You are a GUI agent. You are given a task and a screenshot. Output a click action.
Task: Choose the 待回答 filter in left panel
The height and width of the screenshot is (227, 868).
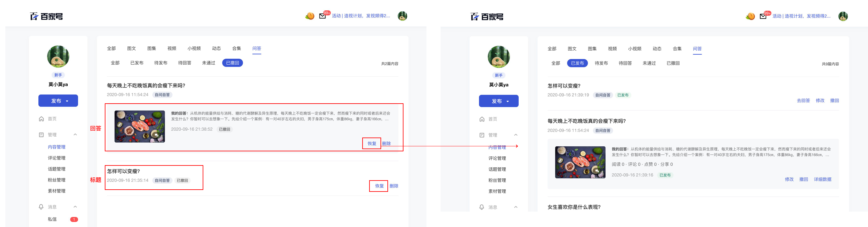185,63
